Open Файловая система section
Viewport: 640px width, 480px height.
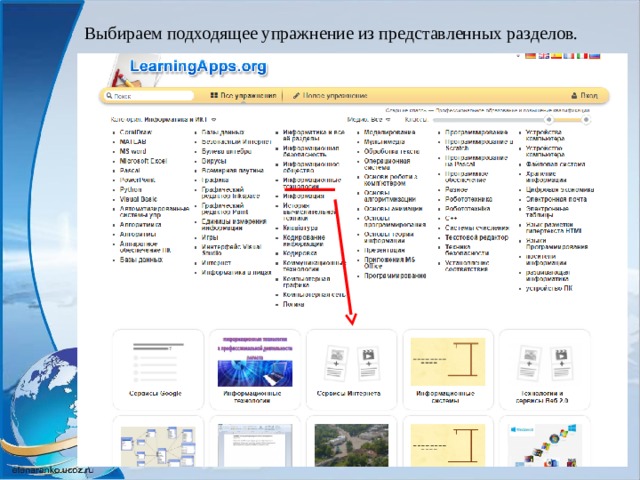(555, 164)
